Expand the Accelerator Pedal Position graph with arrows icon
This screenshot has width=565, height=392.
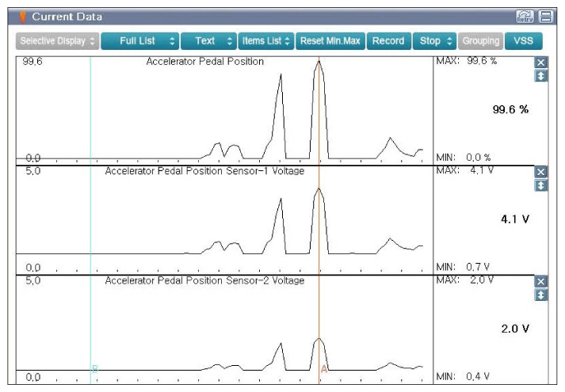[x=541, y=76]
